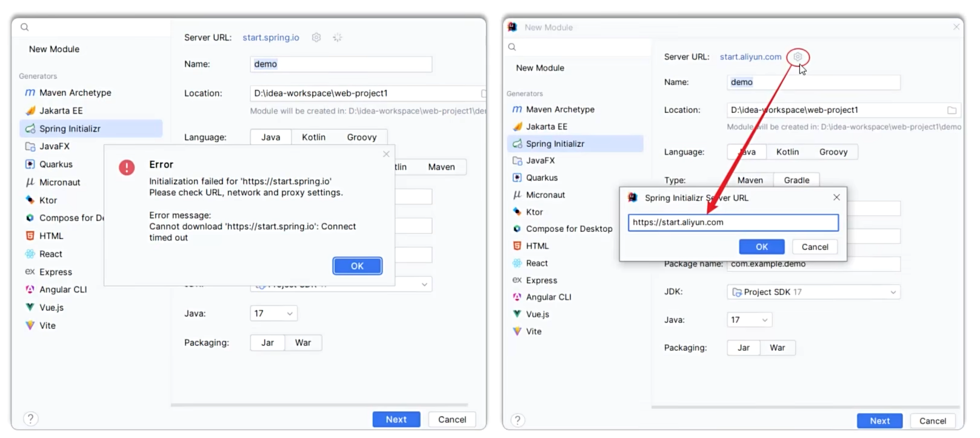Click Vue.js icon in left window
980x438 pixels.
[30, 307]
